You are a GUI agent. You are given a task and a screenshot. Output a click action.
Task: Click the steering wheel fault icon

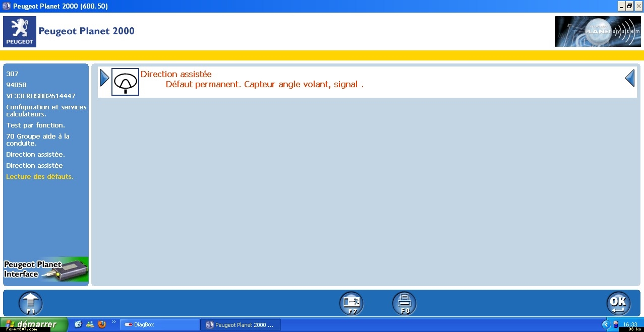(125, 82)
